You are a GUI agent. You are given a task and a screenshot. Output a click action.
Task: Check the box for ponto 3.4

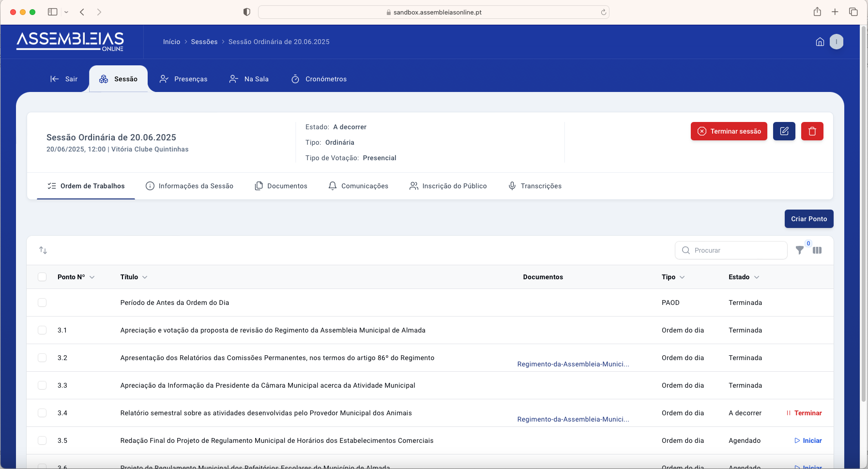(x=42, y=413)
